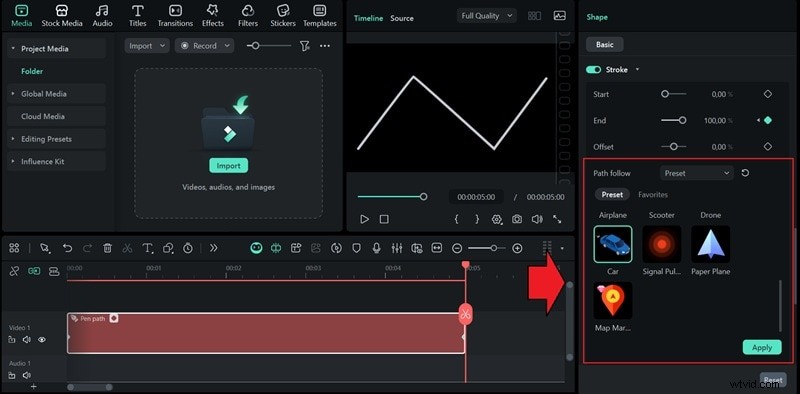This screenshot has width=800, height=394.
Task: Select the Map Marker preset thumbnail
Action: [613, 301]
